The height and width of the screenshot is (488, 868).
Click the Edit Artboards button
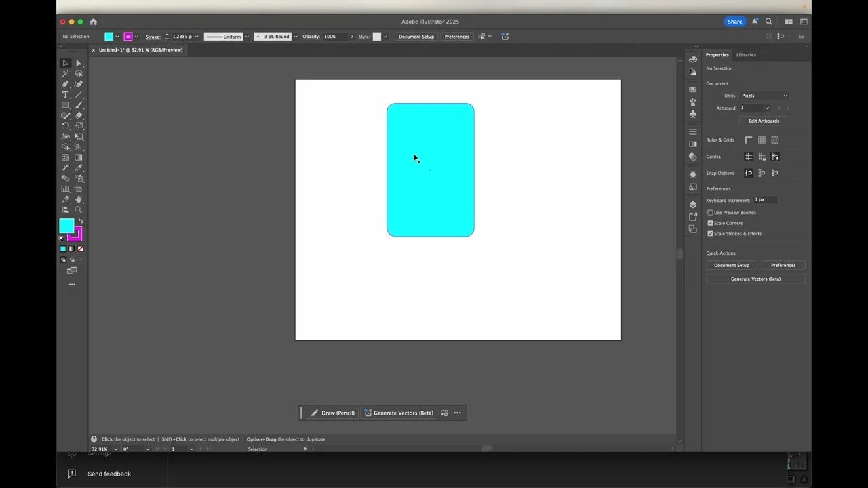coord(764,121)
